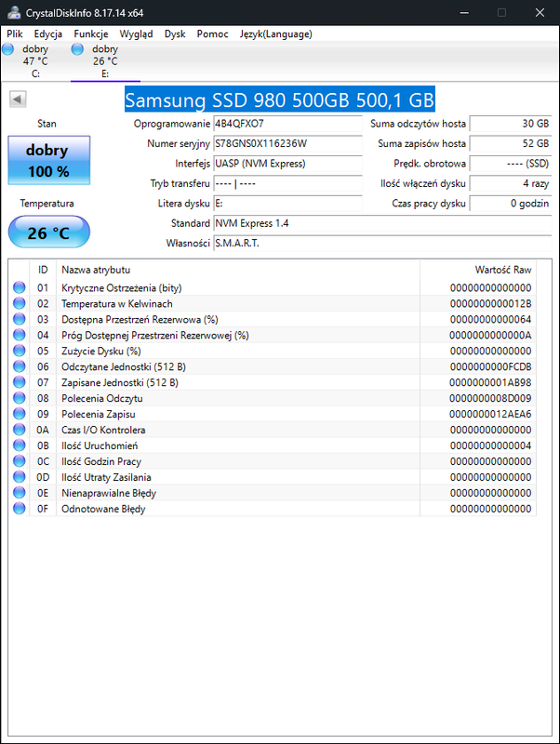The width and height of the screenshot is (560, 744).
Task: Click status icon of Temperatura w Kelwinach row
Action: [x=19, y=303]
